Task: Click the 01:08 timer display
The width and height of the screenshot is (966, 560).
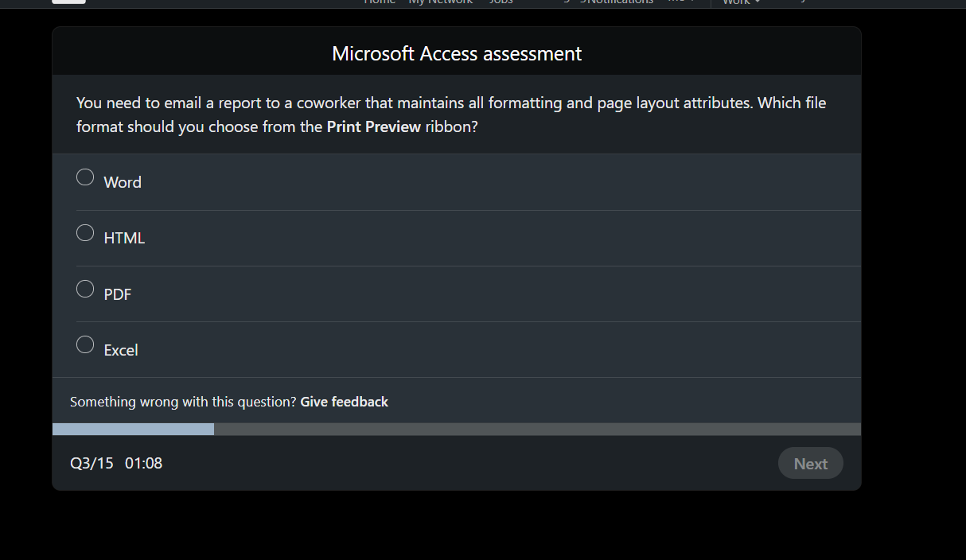Action: point(144,462)
